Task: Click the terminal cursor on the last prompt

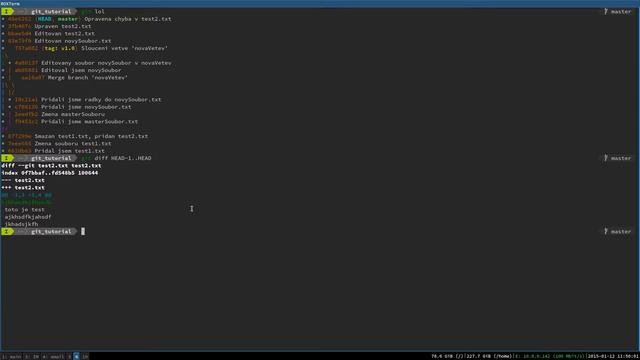Action: (x=83, y=231)
